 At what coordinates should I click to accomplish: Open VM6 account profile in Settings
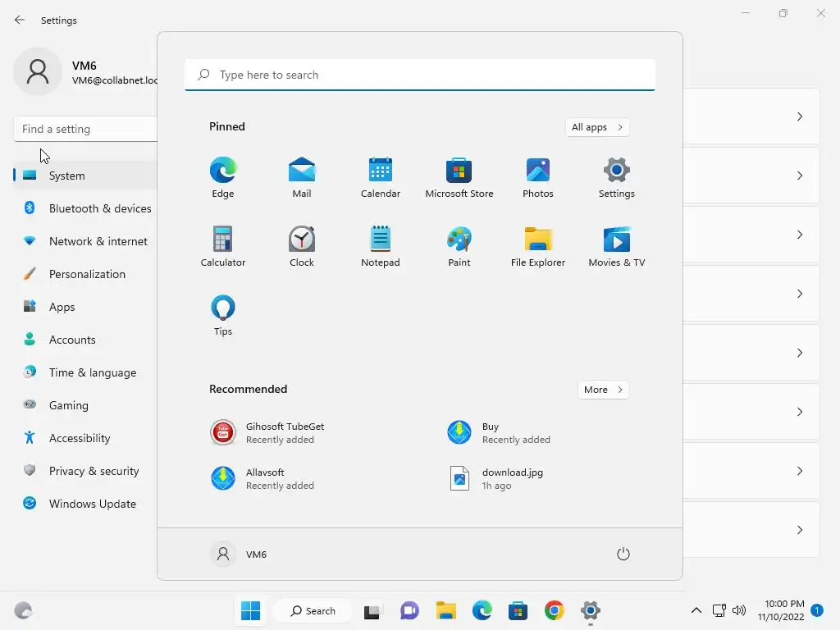coord(85,72)
